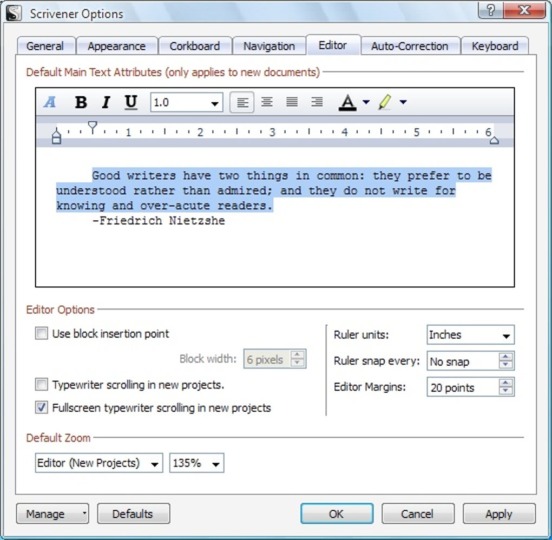This screenshot has height=540, width=552.
Task: Align text left
Action: 242,102
